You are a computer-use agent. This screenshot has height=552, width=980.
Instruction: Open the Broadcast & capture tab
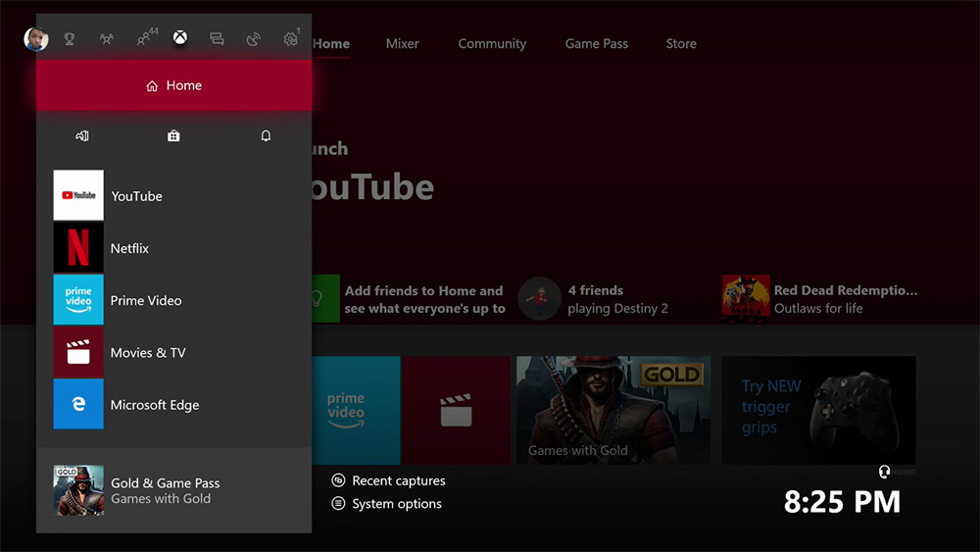coord(253,39)
